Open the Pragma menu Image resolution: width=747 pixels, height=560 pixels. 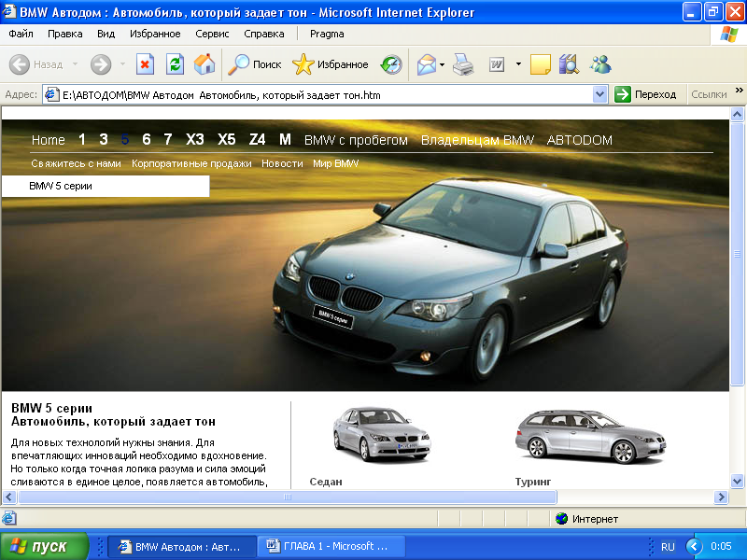327,34
